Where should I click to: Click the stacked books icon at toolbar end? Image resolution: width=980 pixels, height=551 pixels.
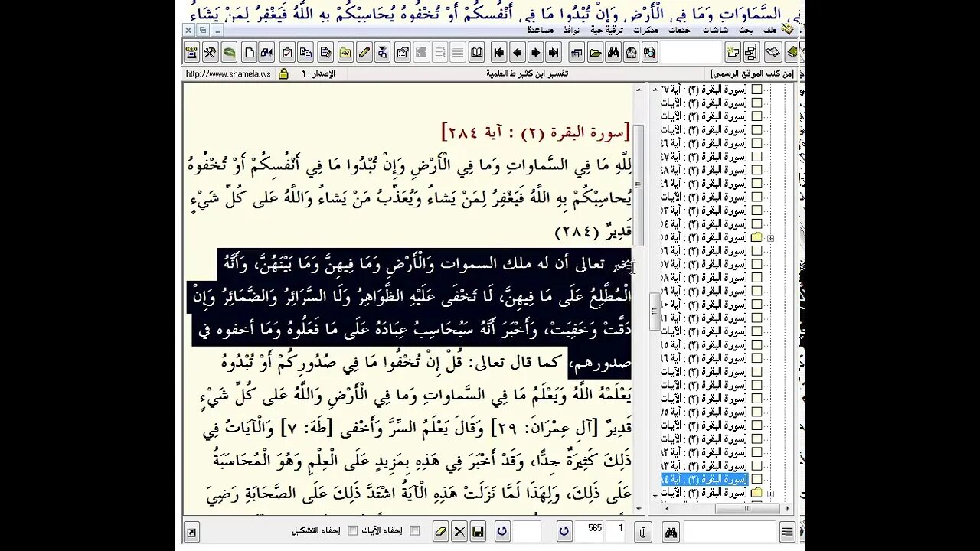click(x=793, y=53)
